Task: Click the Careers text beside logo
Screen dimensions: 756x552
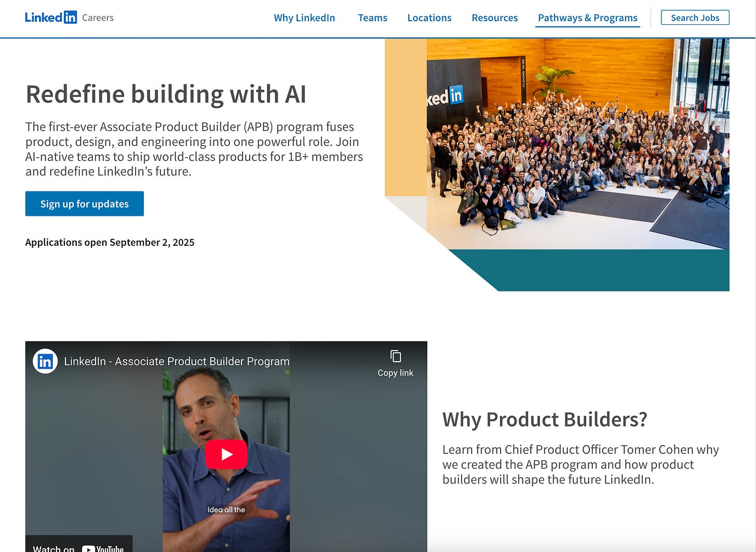Action: coord(98,18)
